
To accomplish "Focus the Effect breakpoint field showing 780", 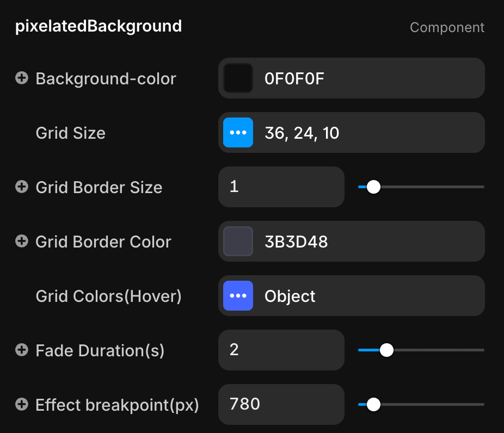I will pyautogui.click(x=281, y=405).
